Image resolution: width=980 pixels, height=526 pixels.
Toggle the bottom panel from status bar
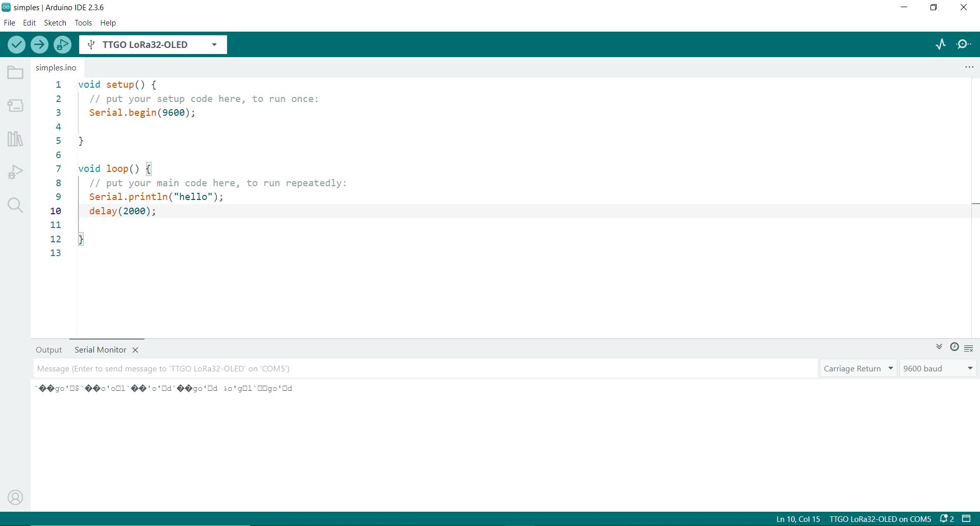[966, 519]
